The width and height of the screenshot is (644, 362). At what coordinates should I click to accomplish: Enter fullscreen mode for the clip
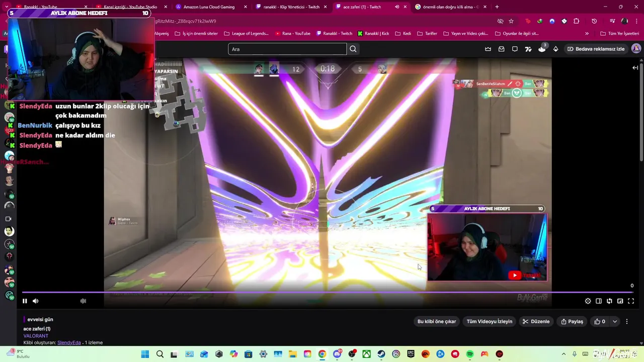[x=631, y=301]
